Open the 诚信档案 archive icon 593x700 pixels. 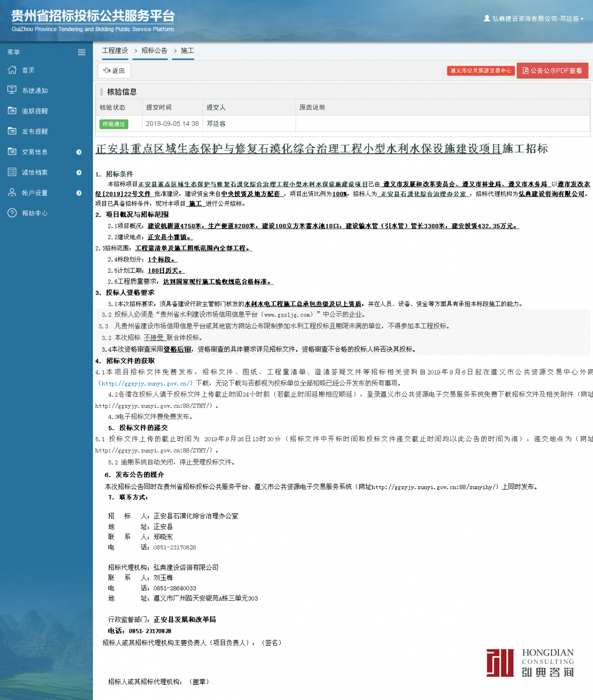tap(12, 172)
